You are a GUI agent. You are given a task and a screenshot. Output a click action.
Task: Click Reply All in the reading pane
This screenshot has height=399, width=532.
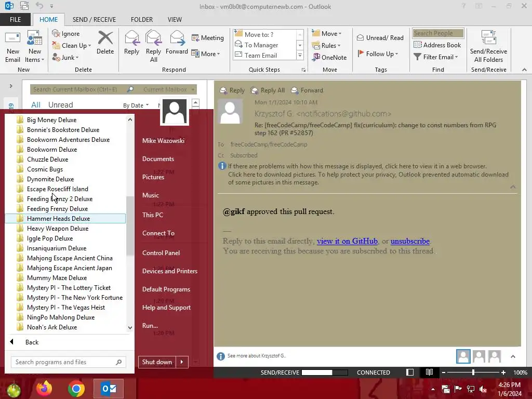pyautogui.click(x=268, y=90)
